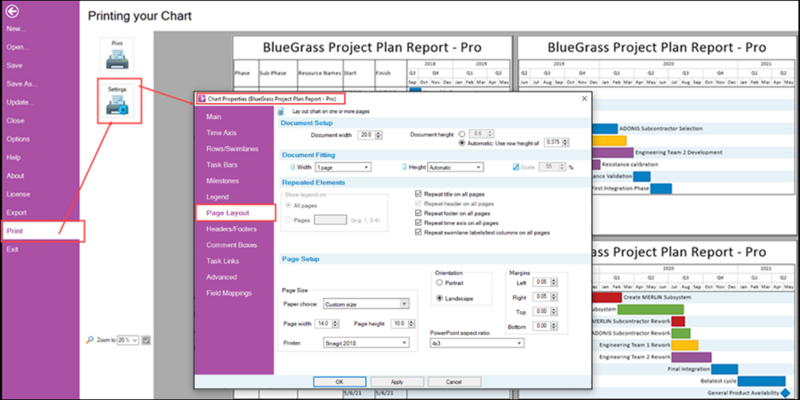Open the Width fitting dropdown
The width and height of the screenshot is (800, 400).
tap(343, 167)
